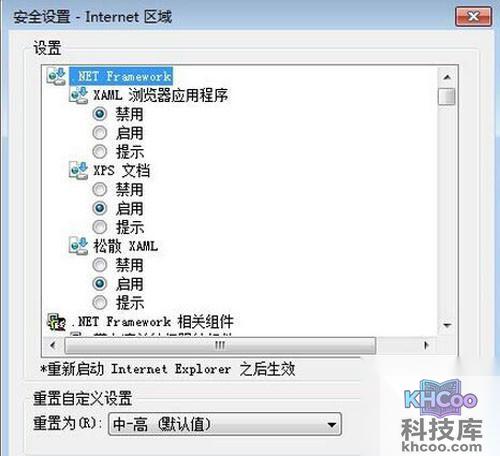The width and height of the screenshot is (500, 456).
Task: Click the 松散 XAML item icon
Action: point(78,246)
